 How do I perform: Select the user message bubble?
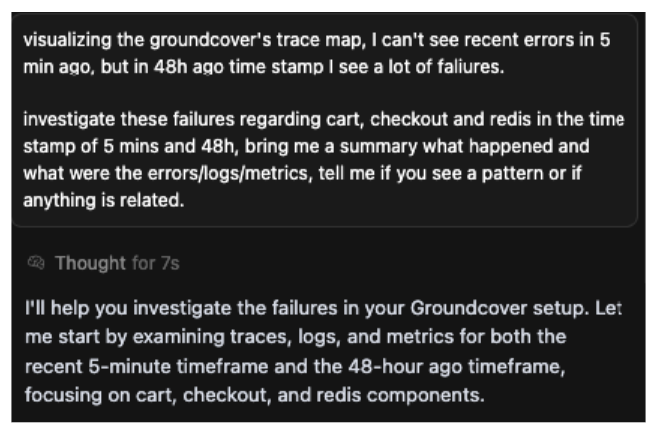click(324, 120)
